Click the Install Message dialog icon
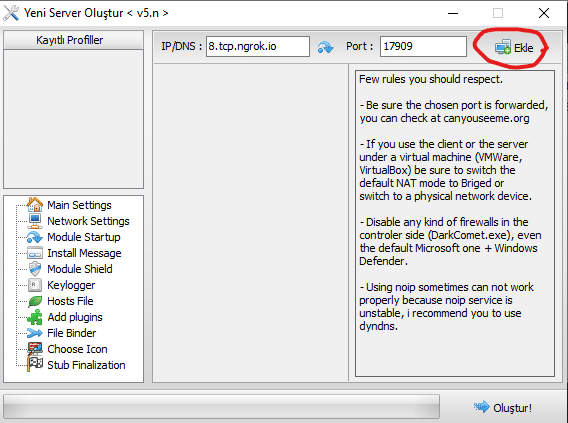Image resolution: width=568 pixels, height=423 pixels. 35,253
